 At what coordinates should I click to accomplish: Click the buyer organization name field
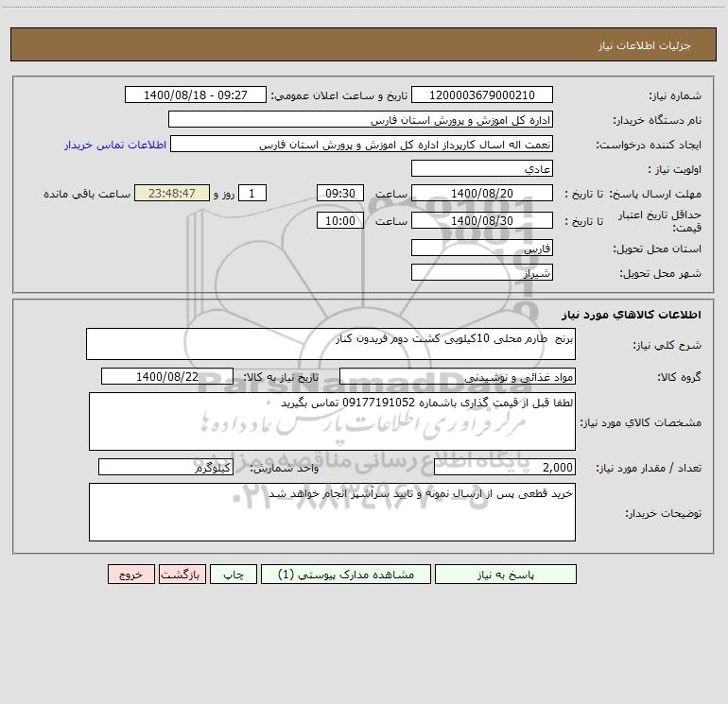360,119
